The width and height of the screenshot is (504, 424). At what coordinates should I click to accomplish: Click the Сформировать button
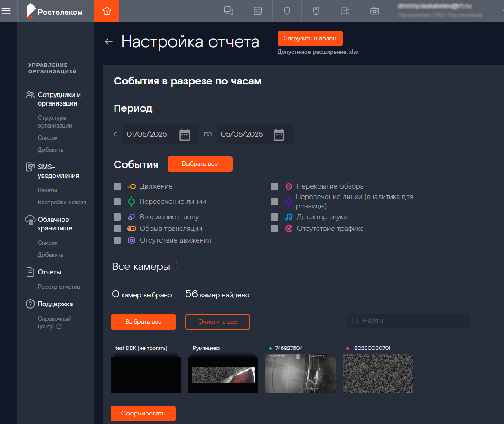[143, 414]
